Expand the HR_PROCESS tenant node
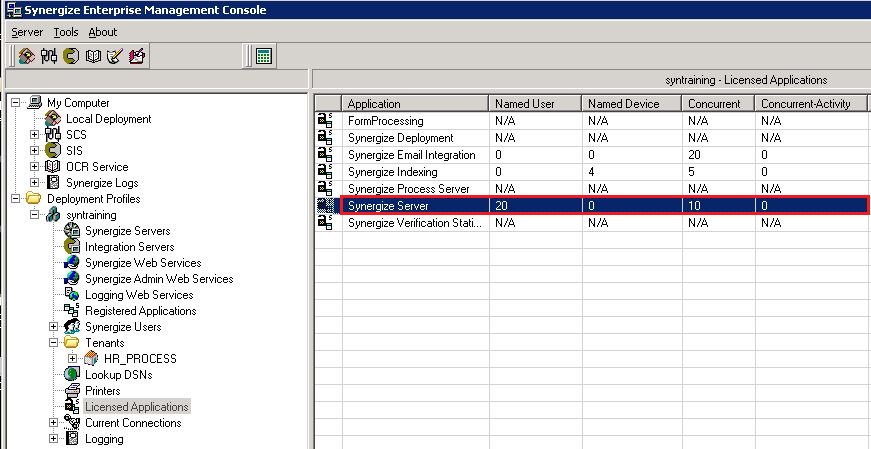 coord(72,358)
